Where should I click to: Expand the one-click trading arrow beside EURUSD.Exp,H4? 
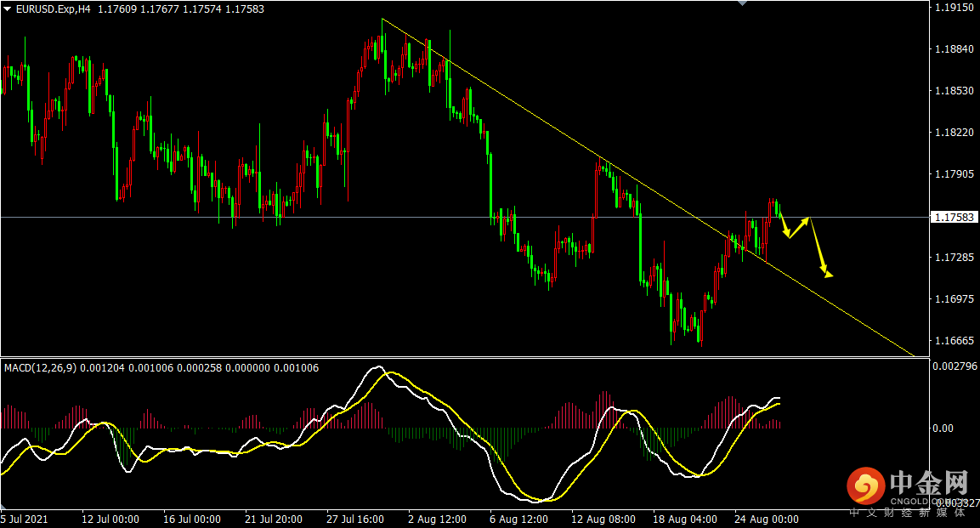click(8, 9)
